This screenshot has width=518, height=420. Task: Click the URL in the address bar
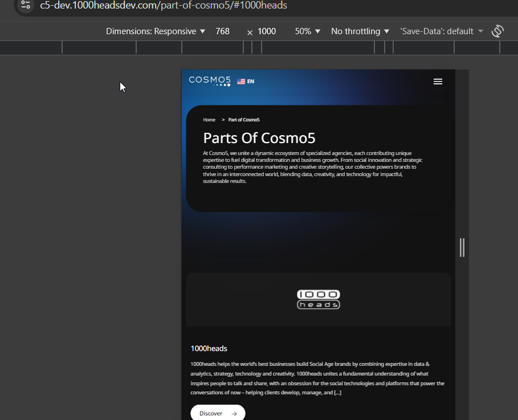(x=164, y=5)
